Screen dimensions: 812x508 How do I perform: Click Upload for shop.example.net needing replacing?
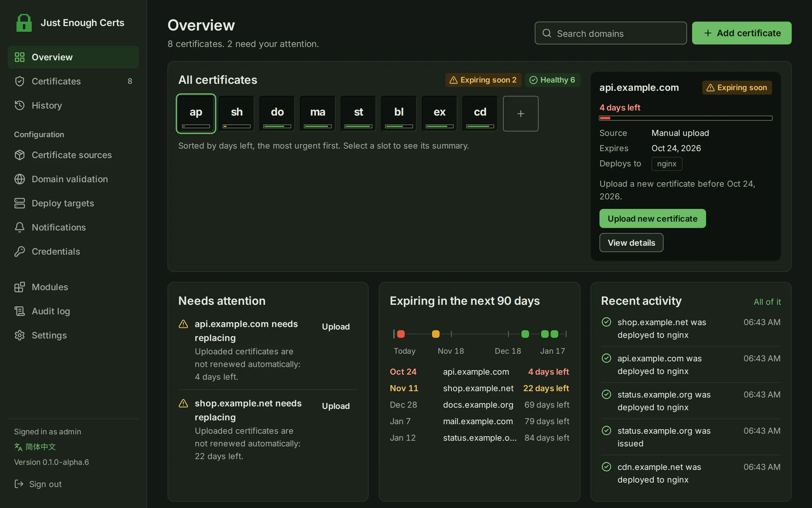point(336,406)
